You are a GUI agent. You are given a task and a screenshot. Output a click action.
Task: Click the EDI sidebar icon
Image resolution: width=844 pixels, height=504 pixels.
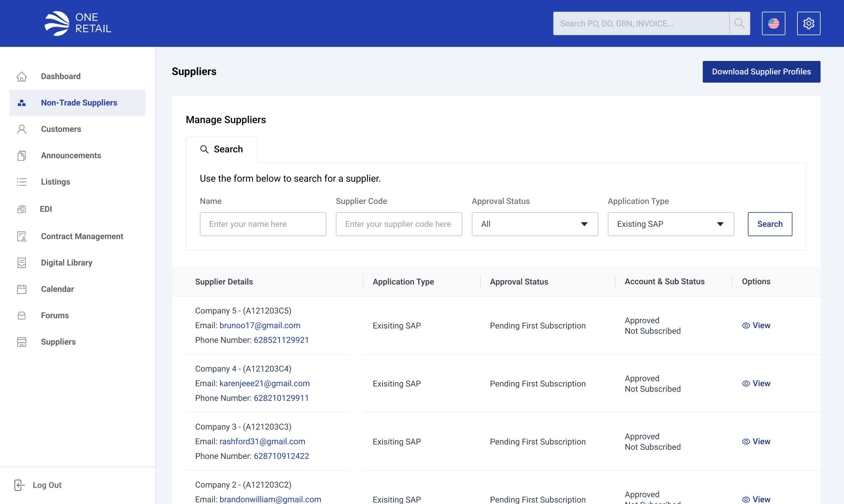pos(22,209)
